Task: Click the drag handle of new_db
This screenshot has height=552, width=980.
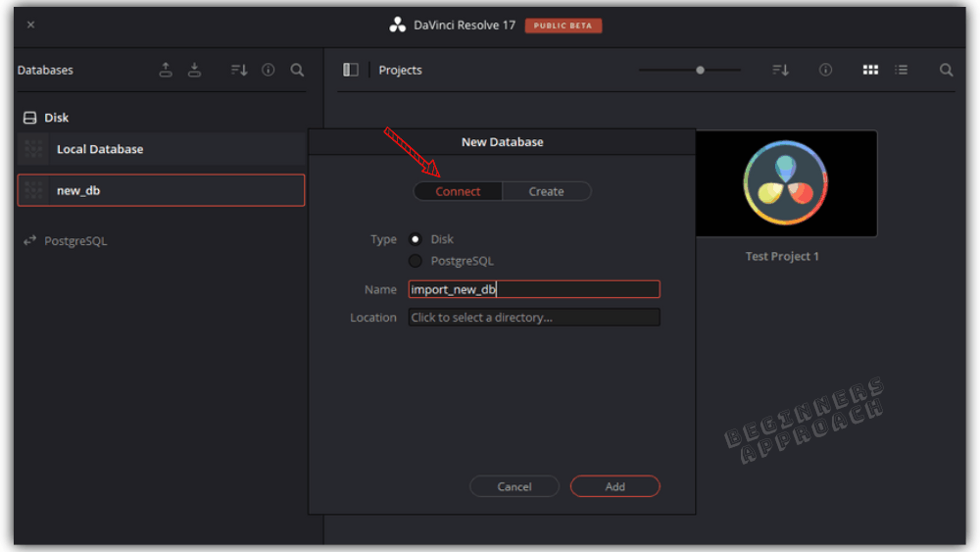Action: coord(33,190)
